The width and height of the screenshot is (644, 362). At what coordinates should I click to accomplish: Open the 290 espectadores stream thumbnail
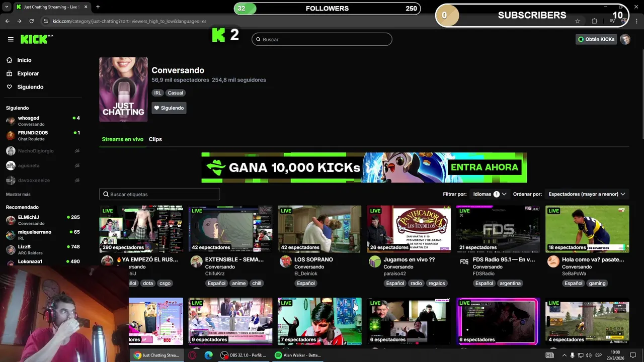(x=141, y=229)
